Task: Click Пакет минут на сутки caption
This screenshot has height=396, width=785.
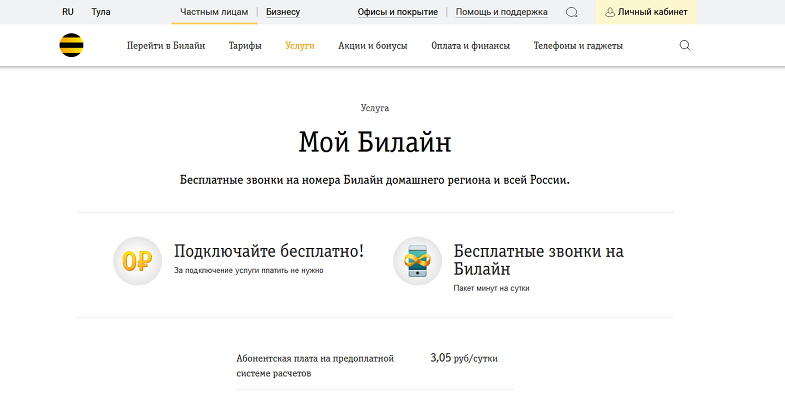Action: [491, 288]
